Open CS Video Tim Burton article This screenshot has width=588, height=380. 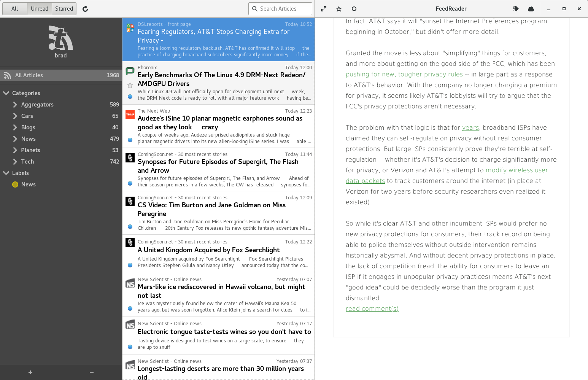[218, 213]
